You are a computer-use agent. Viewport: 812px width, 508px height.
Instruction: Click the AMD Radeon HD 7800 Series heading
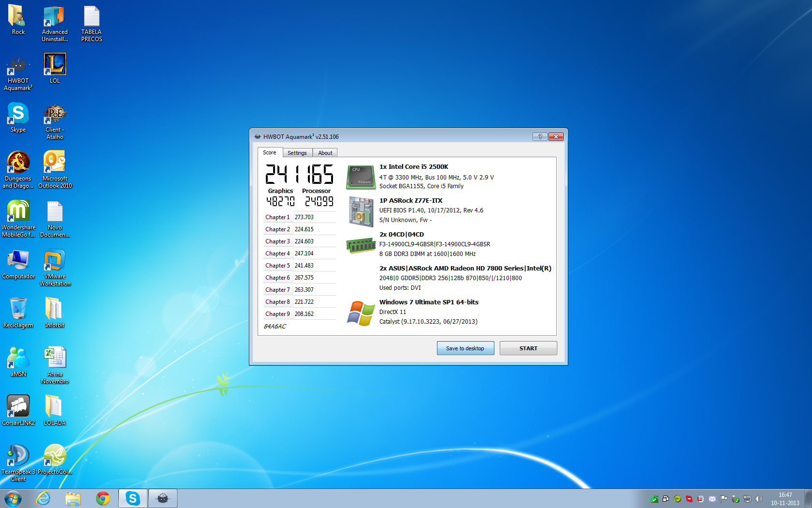click(x=465, y=269)
